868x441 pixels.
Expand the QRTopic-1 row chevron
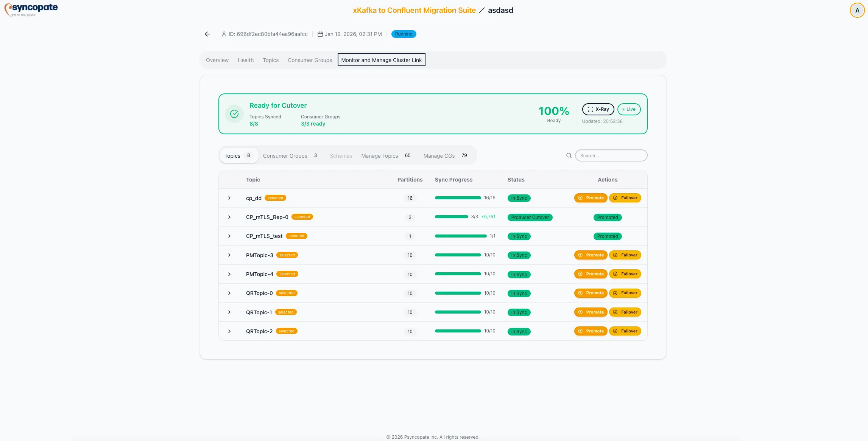coord(229,312)
